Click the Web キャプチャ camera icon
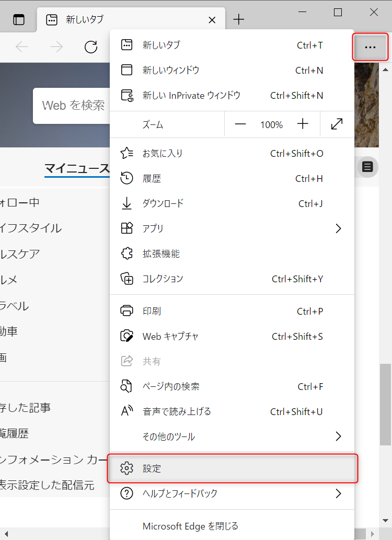Screen dimensions: 392x540 pyautogui.click(x=126, y=336)
